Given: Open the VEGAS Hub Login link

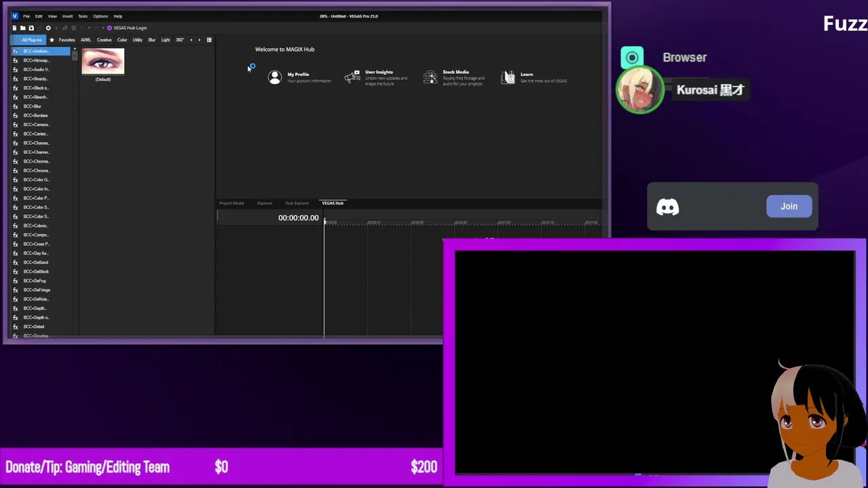Looking at the screenshot, I should (130, 28).
